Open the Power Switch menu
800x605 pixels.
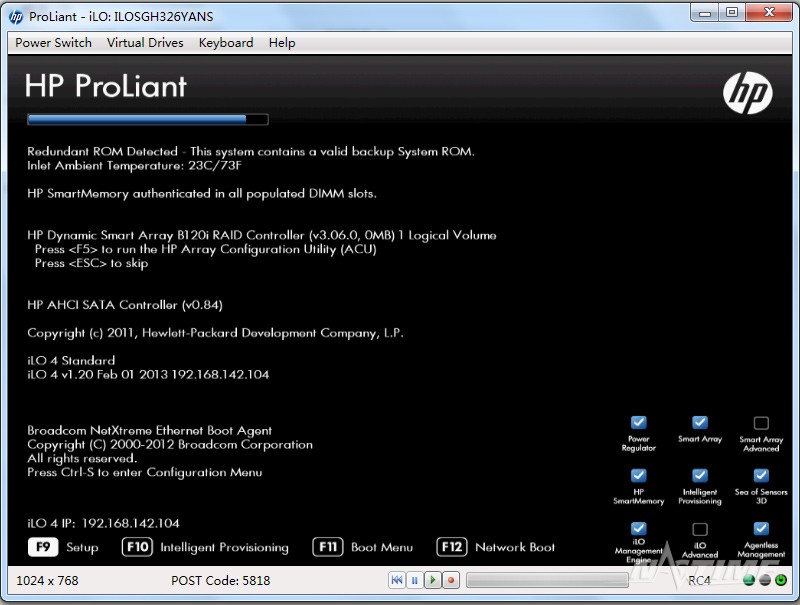54,43
